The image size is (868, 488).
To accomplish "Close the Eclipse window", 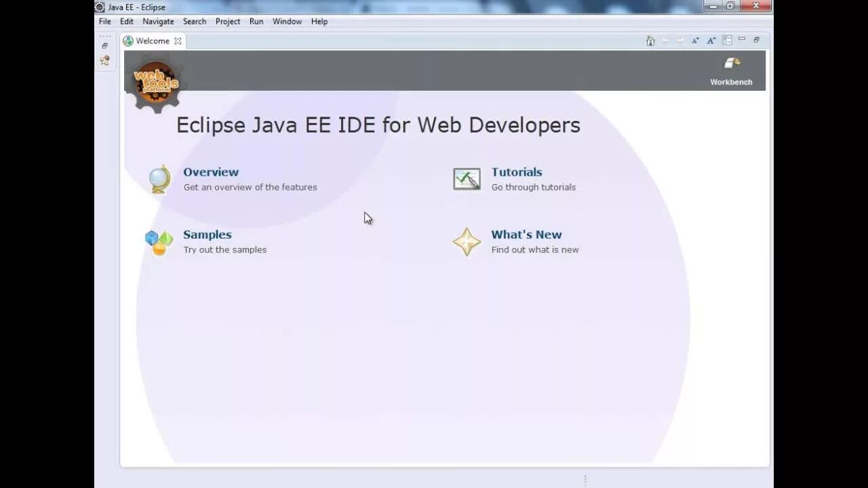I will (755, 6).
